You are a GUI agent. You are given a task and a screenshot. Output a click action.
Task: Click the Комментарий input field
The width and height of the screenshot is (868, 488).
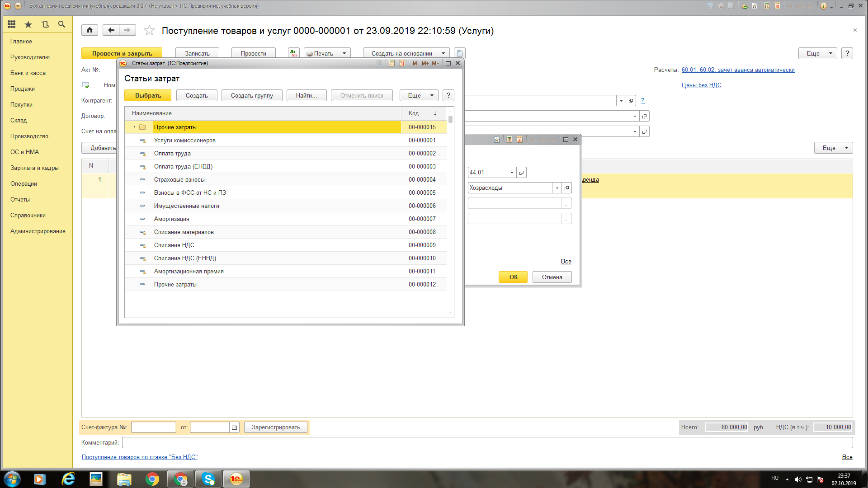[487, 443]
